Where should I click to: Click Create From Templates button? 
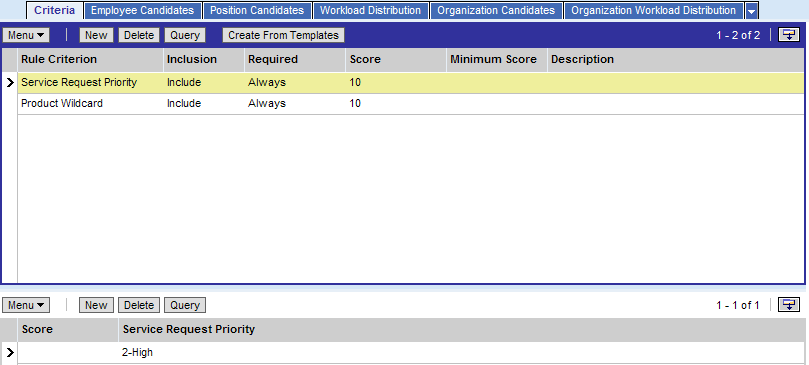click(283, 35)
